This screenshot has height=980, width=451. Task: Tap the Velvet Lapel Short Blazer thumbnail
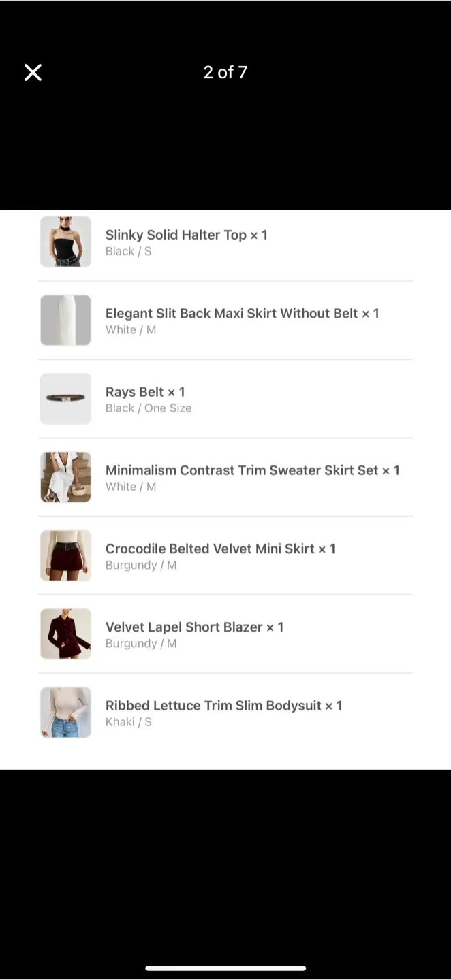pos(65,634)
